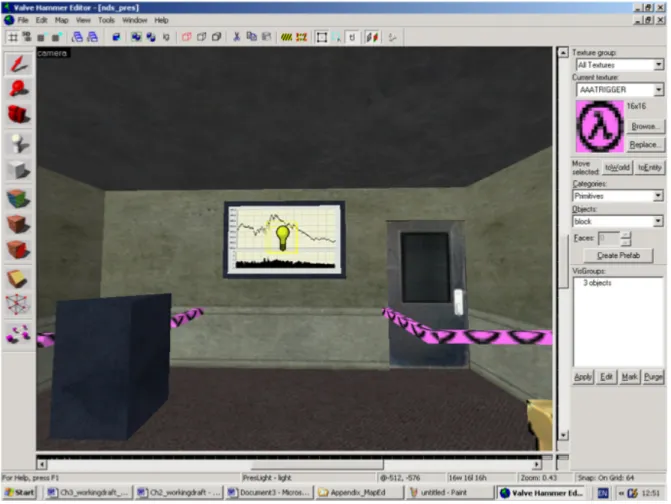671x504 pixels.
Task: Click the Copy toolbar icon
Action: pyautogui.click(x=252, y=38)
